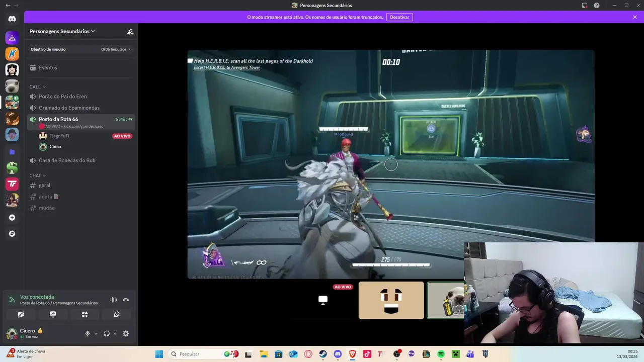The width and height of the screenshot is (644, 362).
Task: Open the purple triangle server icon
Action: [x=12, y=38]
